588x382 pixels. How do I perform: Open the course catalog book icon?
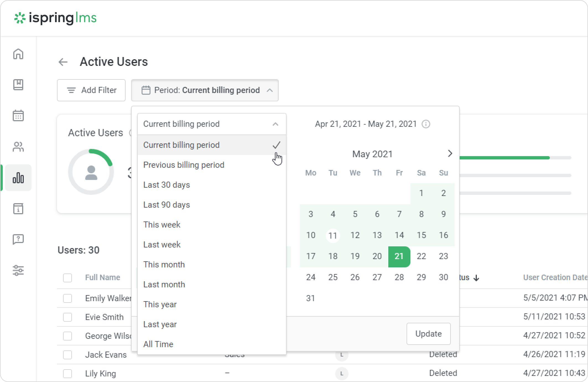tap(18, 85)
